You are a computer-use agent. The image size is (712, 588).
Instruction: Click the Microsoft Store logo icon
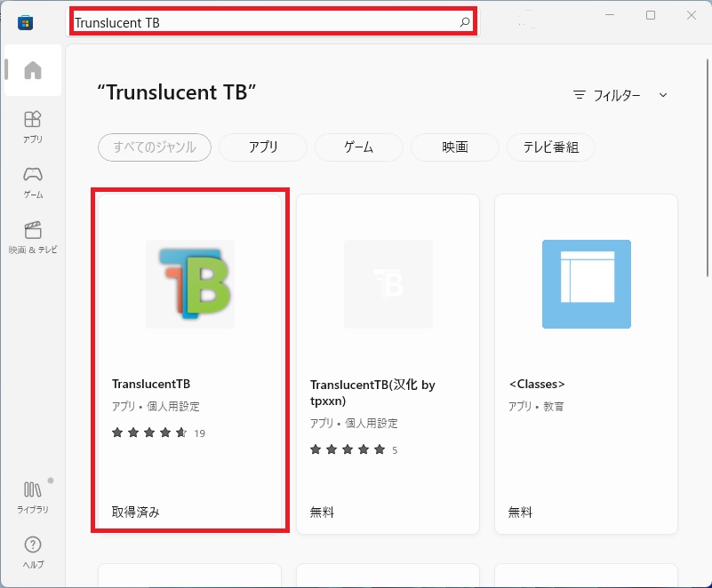point(26,22)
